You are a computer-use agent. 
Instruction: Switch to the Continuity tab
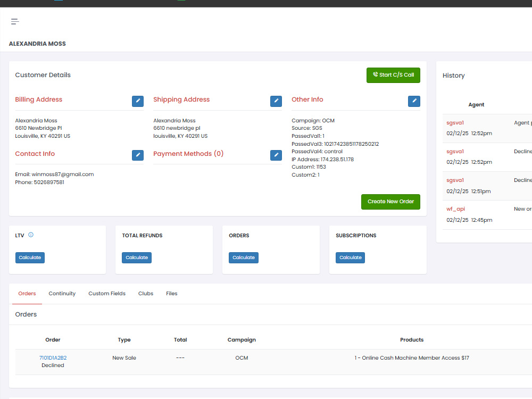click(x=62, y=294)
